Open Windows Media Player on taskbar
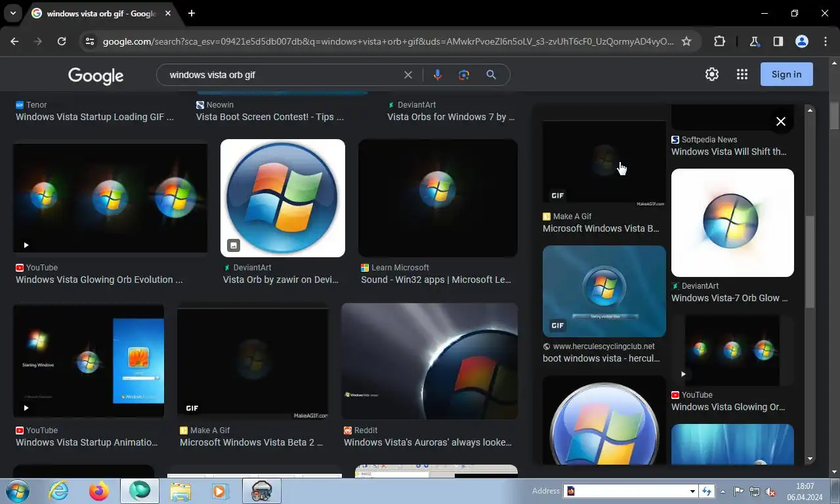Image resolution: width=840 pixels, height=504 pixels. 220,491
